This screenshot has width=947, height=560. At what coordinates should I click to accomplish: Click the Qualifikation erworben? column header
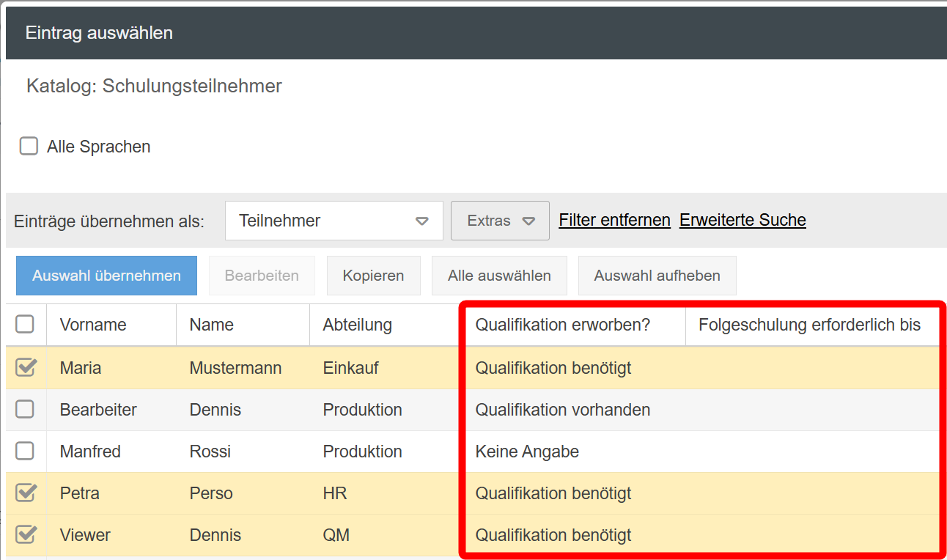[563, 325]
